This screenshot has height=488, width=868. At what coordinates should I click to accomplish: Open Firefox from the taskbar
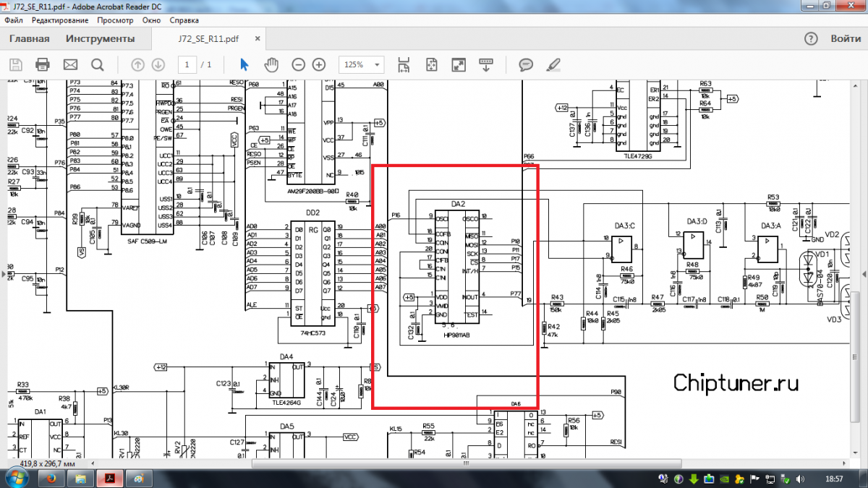pyautogui.click(x=51, y=479)
